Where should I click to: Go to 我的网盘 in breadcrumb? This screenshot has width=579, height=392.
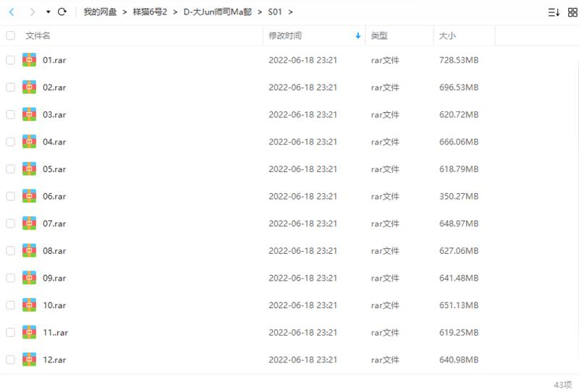pyautogui.click(x=100, y=12)
